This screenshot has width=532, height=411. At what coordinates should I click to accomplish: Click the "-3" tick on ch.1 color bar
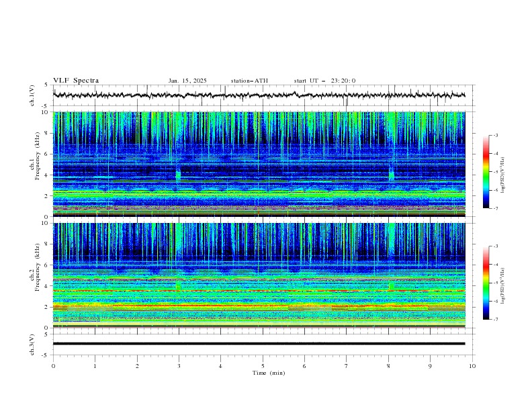496,135
